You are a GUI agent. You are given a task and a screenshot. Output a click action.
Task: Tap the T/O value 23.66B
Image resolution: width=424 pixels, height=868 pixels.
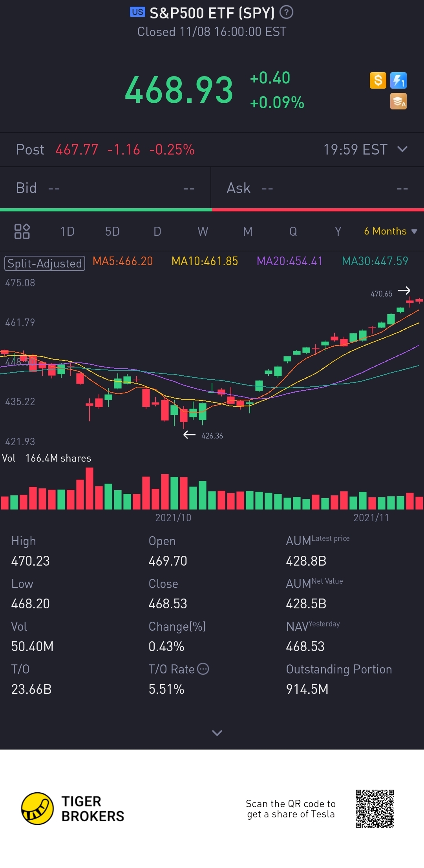click(x=31, y=689)
